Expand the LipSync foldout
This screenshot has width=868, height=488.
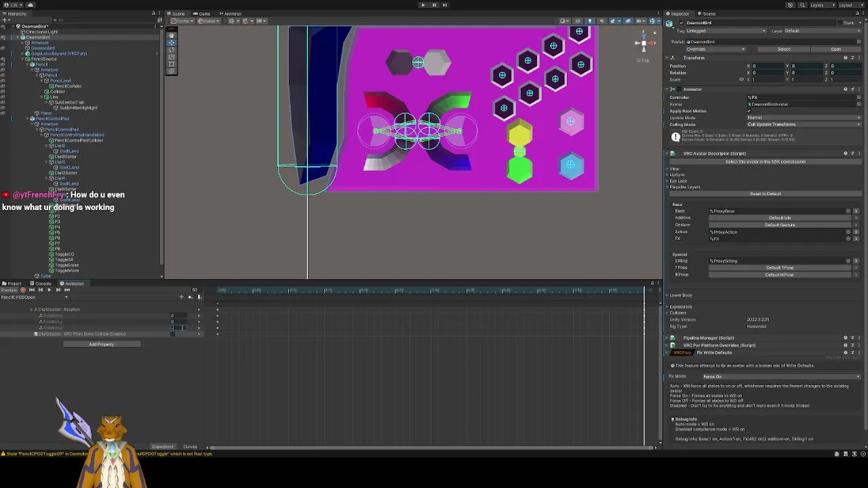(x=667, y=175)
